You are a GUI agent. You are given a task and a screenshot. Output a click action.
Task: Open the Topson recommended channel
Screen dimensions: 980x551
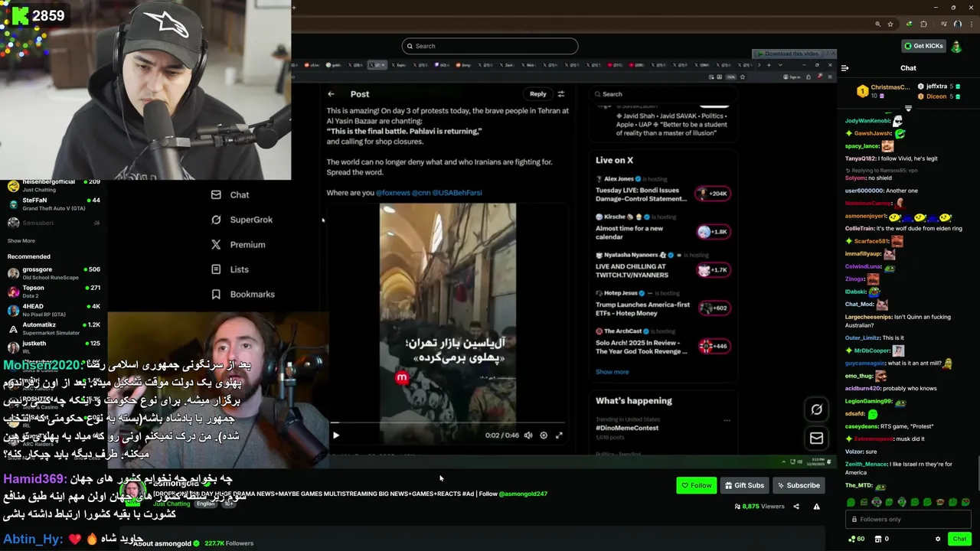pos(54,291)
